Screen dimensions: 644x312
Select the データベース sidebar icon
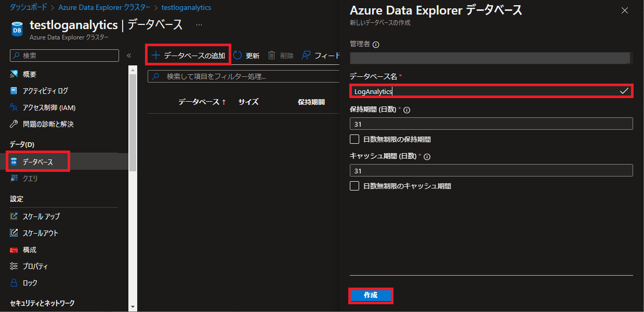pos(14,162)
